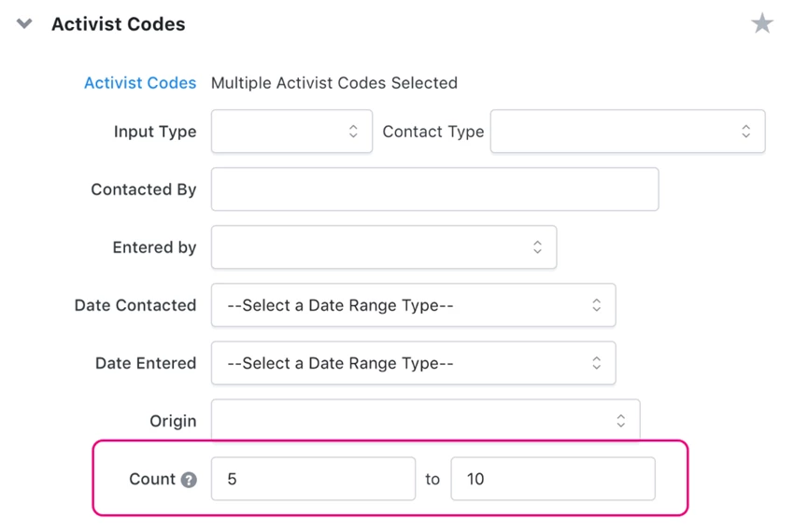Image resolution: width=794 pixels, height=532 pixels.
Task: Open the Contact Type dropdown
Action: tap(628, 131)
